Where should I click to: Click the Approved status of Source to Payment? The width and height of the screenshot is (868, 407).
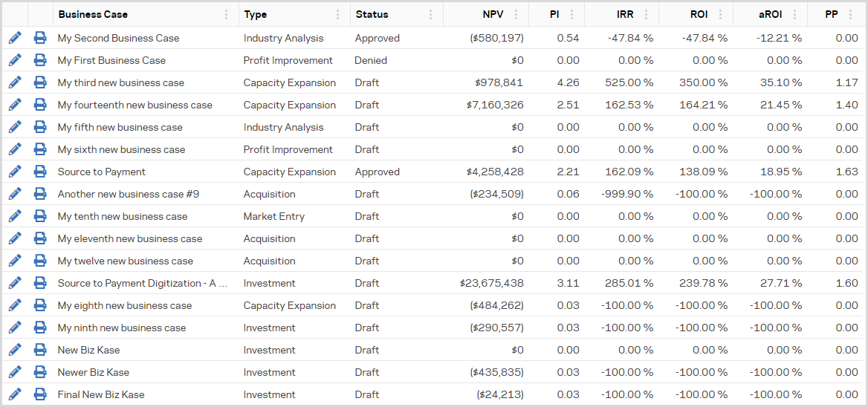377,172
